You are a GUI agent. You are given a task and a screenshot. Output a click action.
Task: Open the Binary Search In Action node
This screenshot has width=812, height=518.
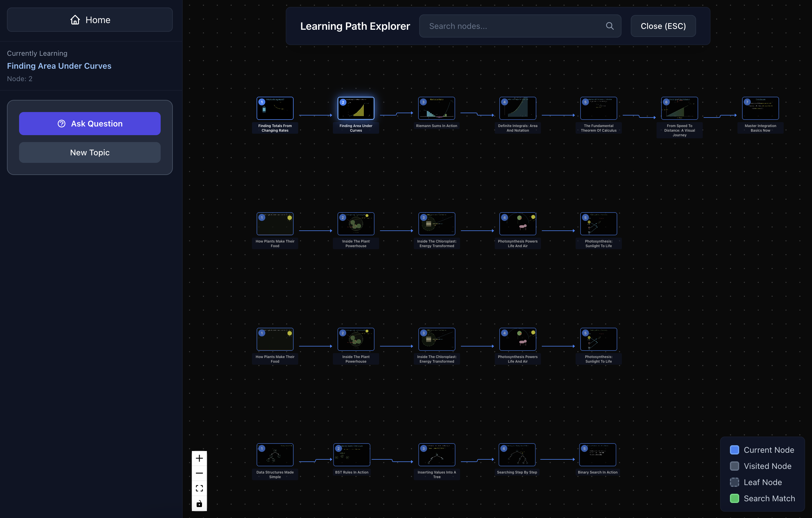click(597, 455)
